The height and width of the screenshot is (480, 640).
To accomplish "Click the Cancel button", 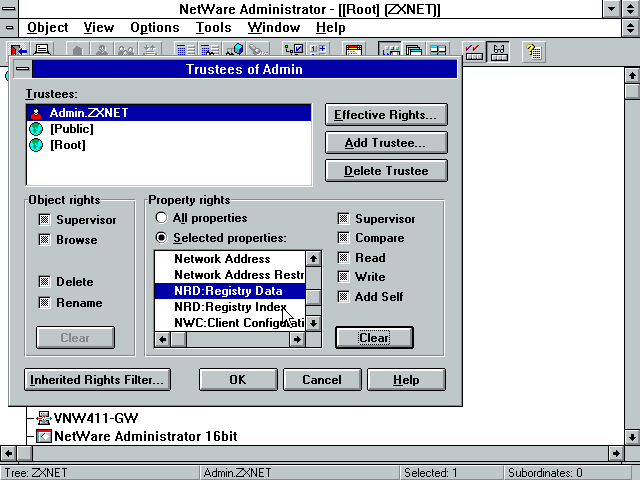I will 322,380.
